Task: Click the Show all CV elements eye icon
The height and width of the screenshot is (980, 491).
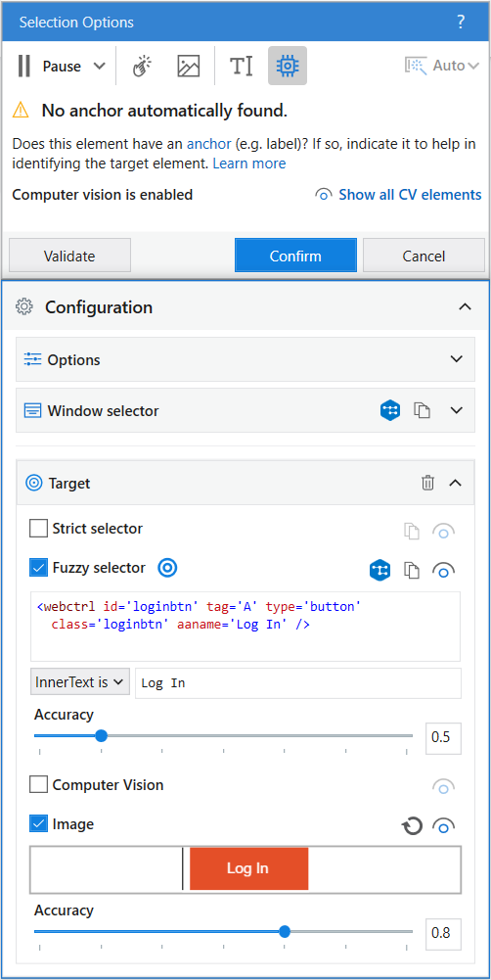Action: click(x=323, y=195)
